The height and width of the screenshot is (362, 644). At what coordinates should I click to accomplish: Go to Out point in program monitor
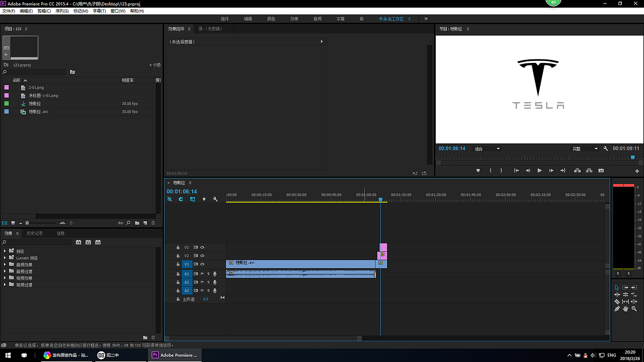(x=563, y=170)
